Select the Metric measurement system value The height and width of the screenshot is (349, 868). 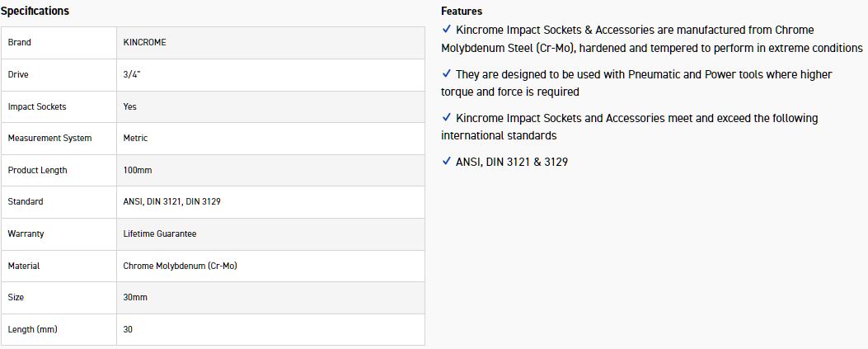[135, 138]
